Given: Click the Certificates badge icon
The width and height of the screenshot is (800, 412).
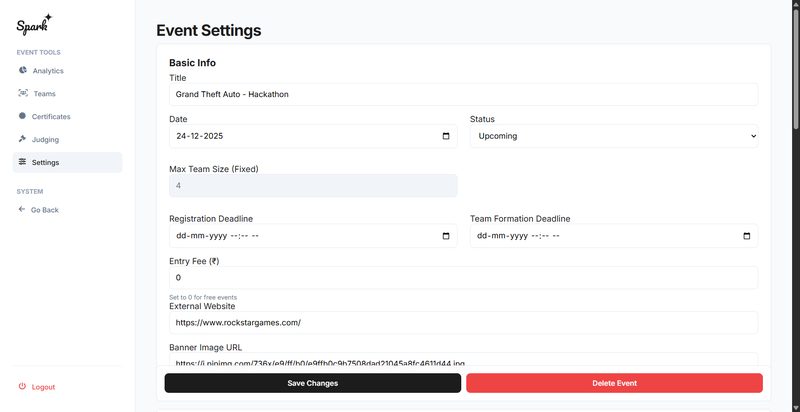Looking at the screenshot, I should point(23,116).
